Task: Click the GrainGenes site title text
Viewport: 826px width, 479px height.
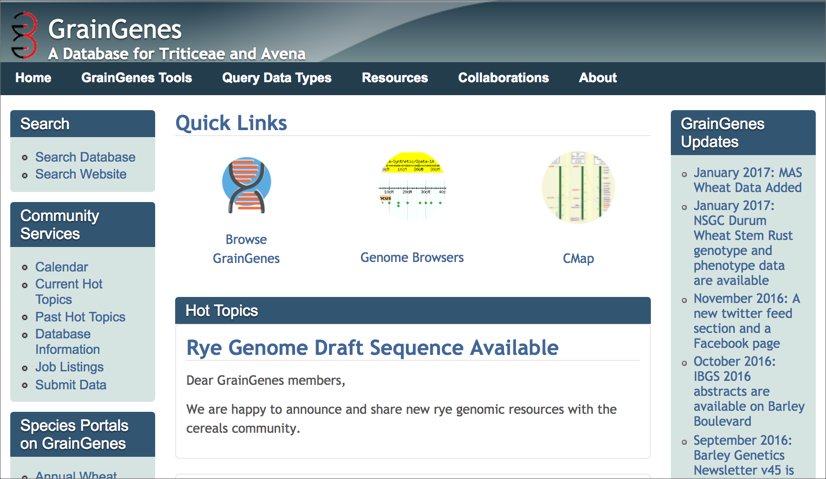Action: pos(115,30)
